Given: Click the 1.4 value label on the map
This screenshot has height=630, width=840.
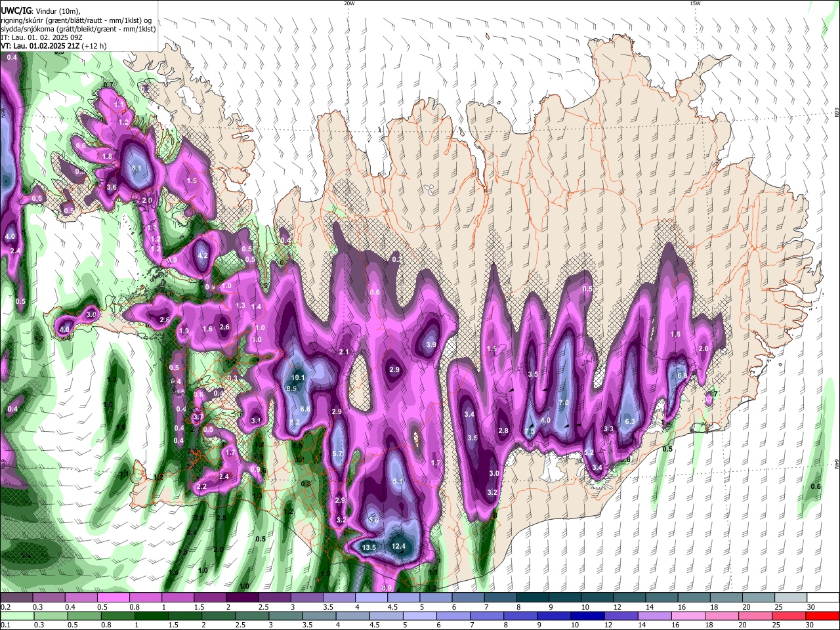Looking at the screenshot, I should [x=257, y=306].
